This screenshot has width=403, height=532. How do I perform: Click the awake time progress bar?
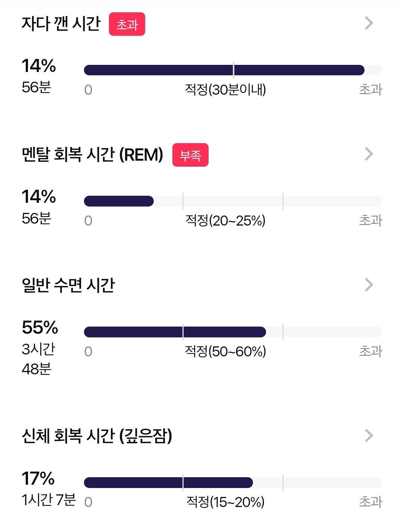[x=233, y=70]
